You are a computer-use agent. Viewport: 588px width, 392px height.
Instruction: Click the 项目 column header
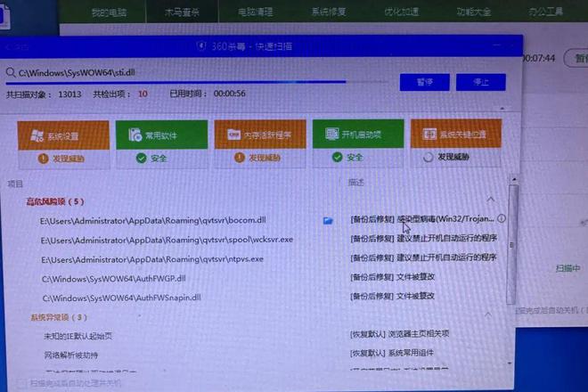point(15,184)
